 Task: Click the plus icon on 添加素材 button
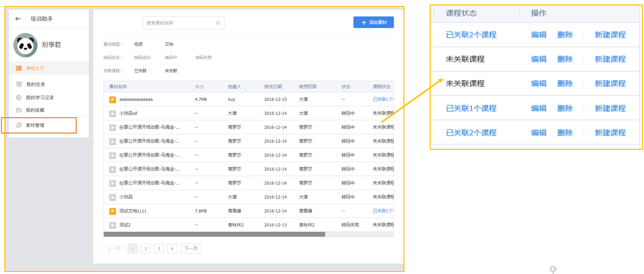pos(364,23)
